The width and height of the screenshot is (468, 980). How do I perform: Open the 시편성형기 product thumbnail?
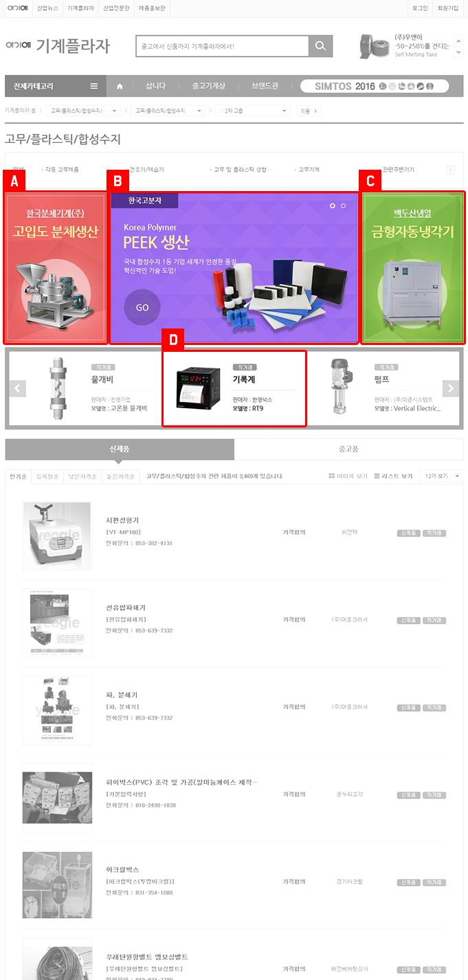pos(57,535)
